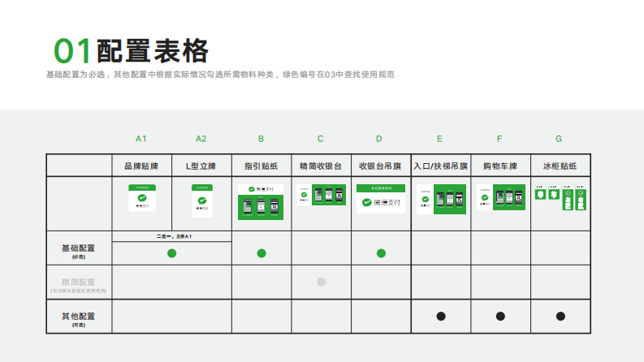Click the 收银台吊旗 column heading
Image resolution: width=644 pixels, height=362 pixels.
[380, 166]
